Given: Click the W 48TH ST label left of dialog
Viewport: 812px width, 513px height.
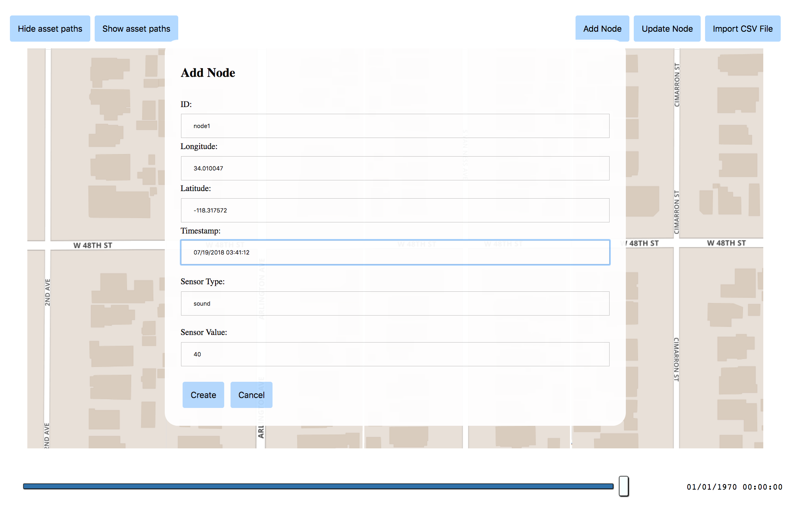Looking at the screenshot, I should click(x=93, y=245).
